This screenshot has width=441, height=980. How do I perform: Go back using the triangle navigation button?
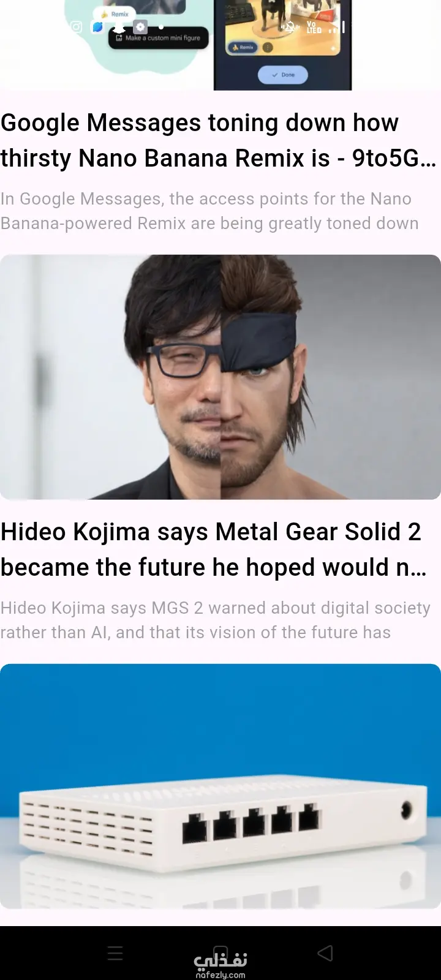pos(325,953)
